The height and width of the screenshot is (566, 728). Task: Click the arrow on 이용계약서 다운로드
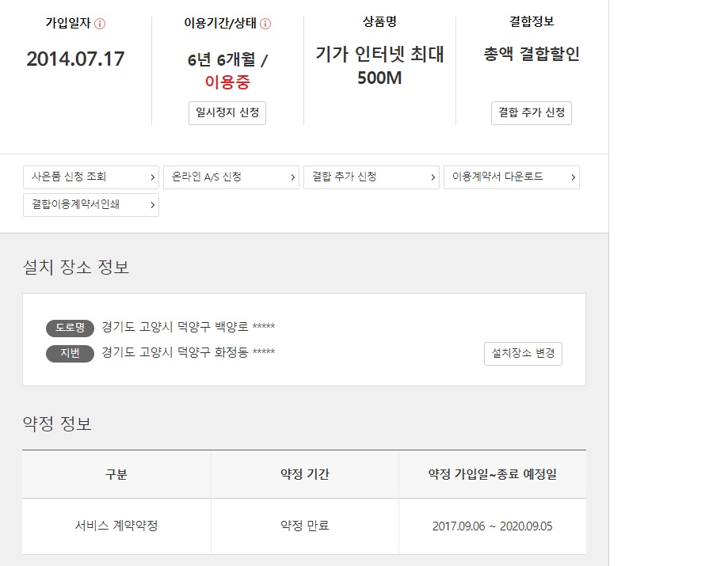tap(572, 177)
